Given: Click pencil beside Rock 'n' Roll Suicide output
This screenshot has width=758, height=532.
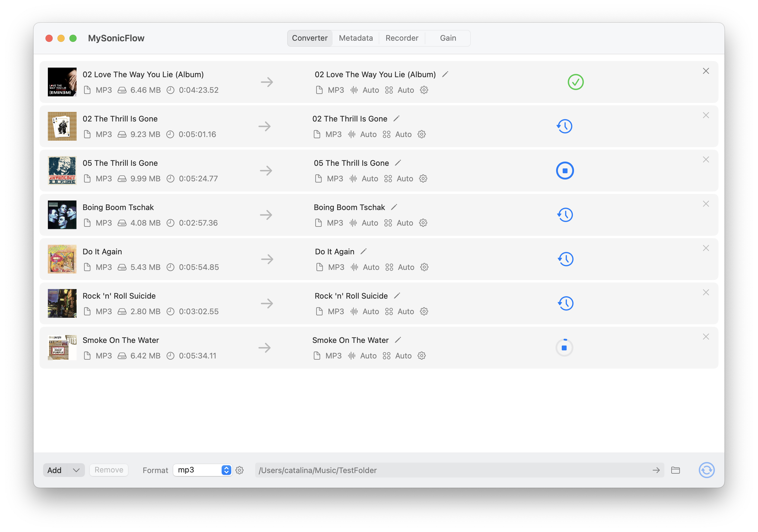Looking at the screenshot, I should tap(397, 296).
